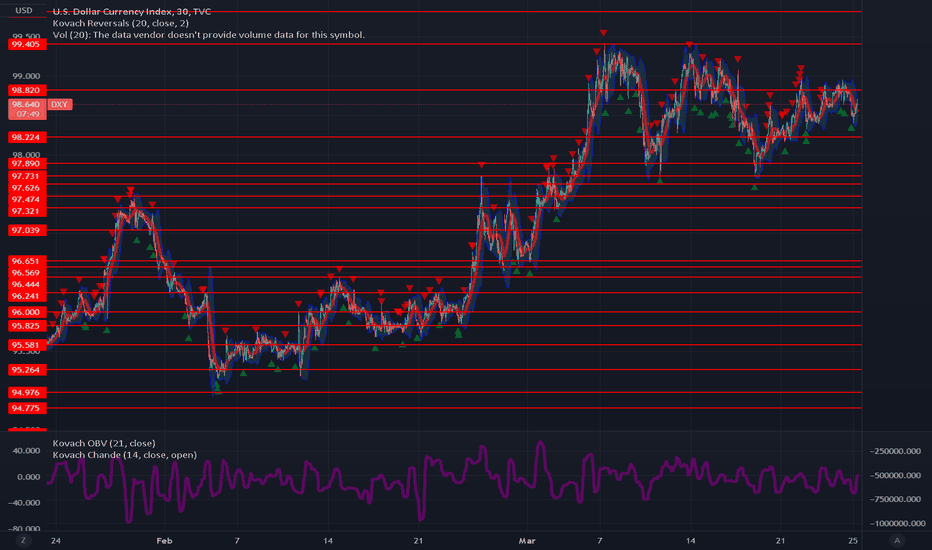932x550 pixels.
Task: Click the DXY symbol price tag
Action: (x=59, y=105)
